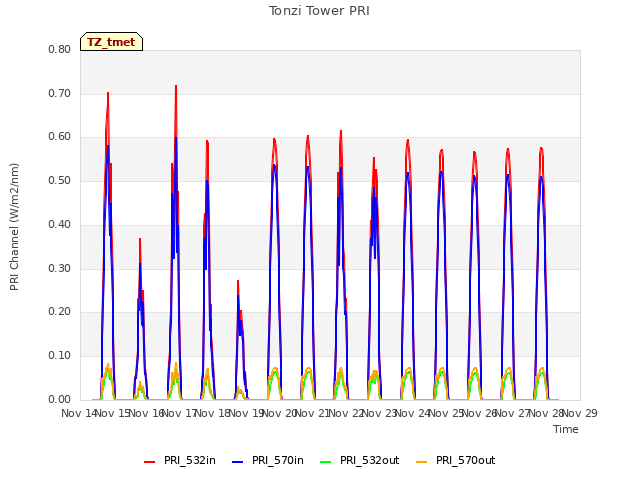Viewport: 640px width, 480px height.
Task: Click the Tonzi Tower PRI chart title
Action: click(319, 11)
